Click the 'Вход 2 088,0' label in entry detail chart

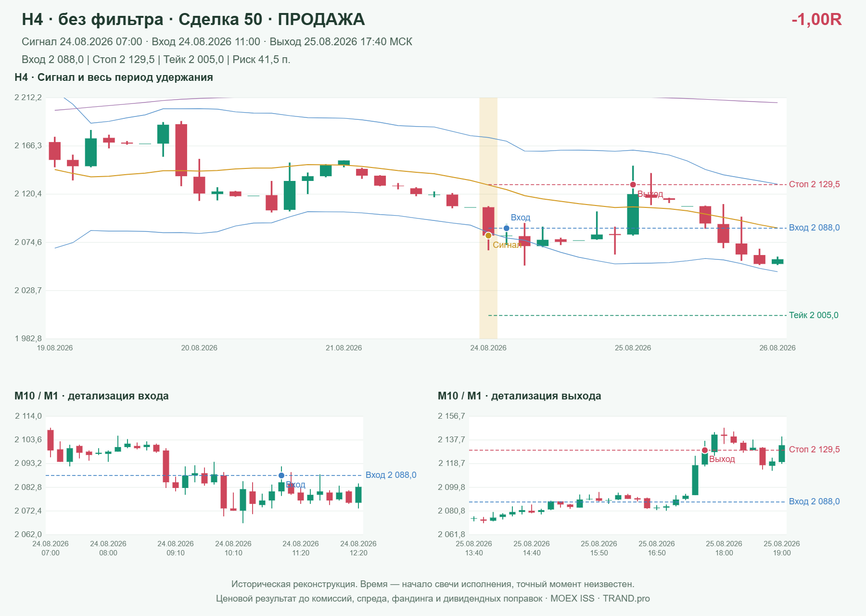[x=391, y=475]
